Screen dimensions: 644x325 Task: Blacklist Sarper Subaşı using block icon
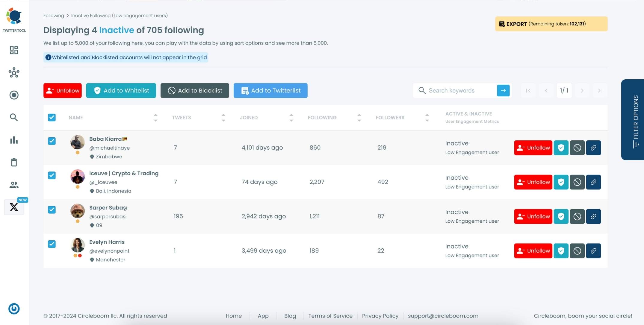tap(577, 216)
